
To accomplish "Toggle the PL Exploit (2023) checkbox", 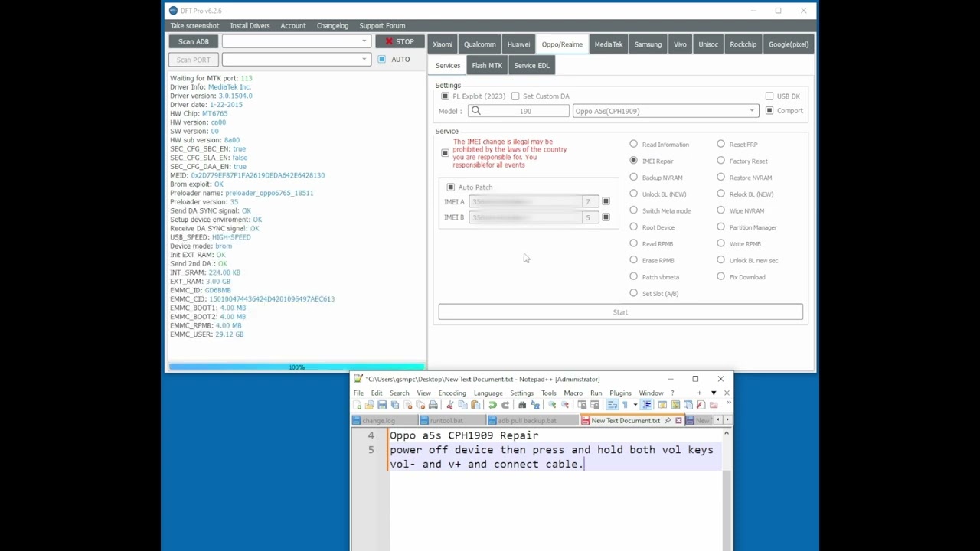I will (445, 96).
